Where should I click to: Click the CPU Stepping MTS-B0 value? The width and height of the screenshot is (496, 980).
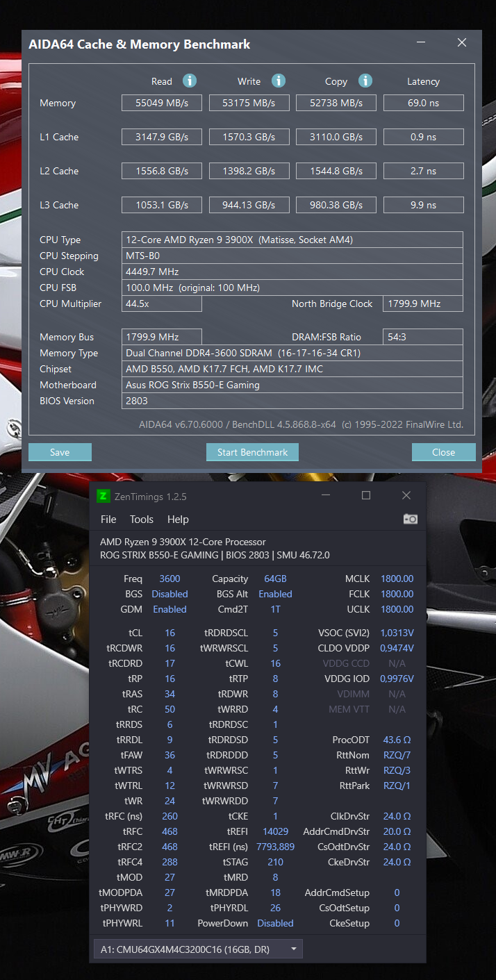tap(292, 256)
